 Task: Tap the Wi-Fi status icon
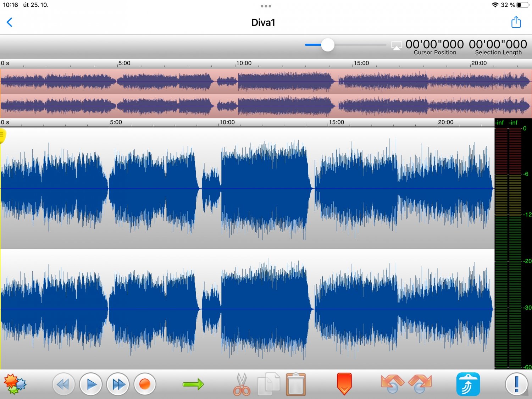click(x=495, y=5)
